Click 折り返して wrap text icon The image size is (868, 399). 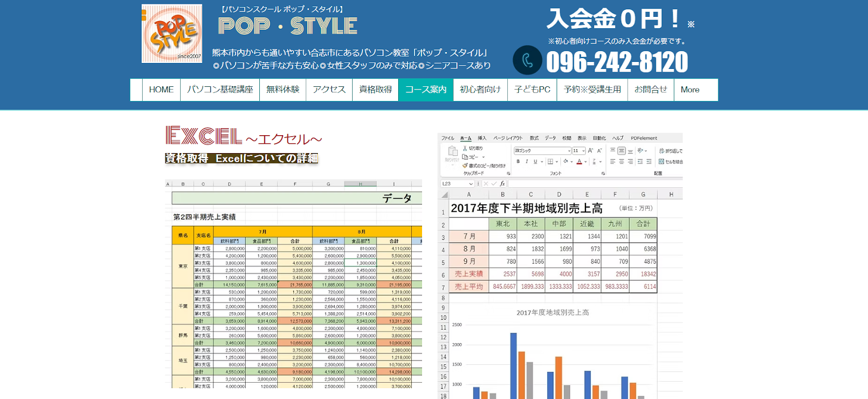pyautogui.click(x=661, y=151)
